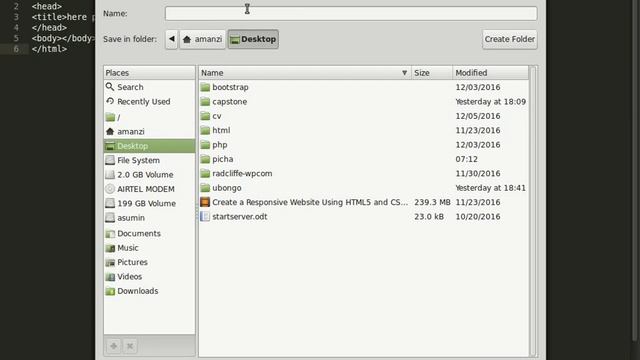Select Desktop in Places sidebar

(x=149, y=146)
